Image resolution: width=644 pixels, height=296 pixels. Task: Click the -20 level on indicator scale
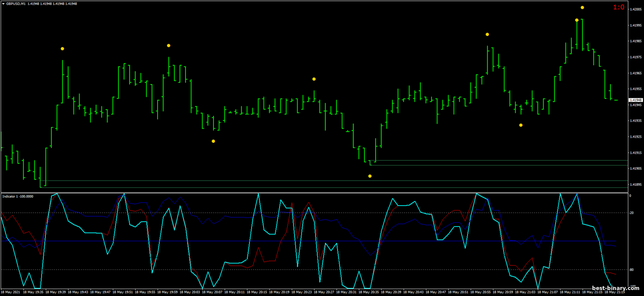pyautogui.click(x=632, y=213)
